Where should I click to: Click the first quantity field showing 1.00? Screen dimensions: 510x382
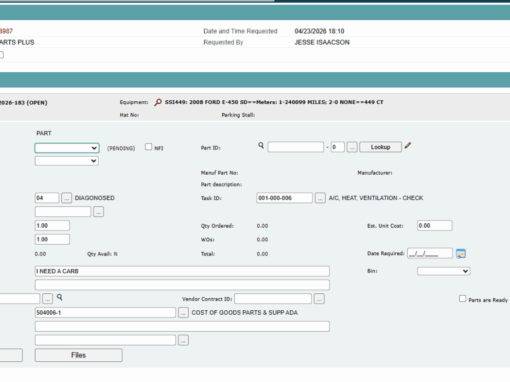coord(52,226)
